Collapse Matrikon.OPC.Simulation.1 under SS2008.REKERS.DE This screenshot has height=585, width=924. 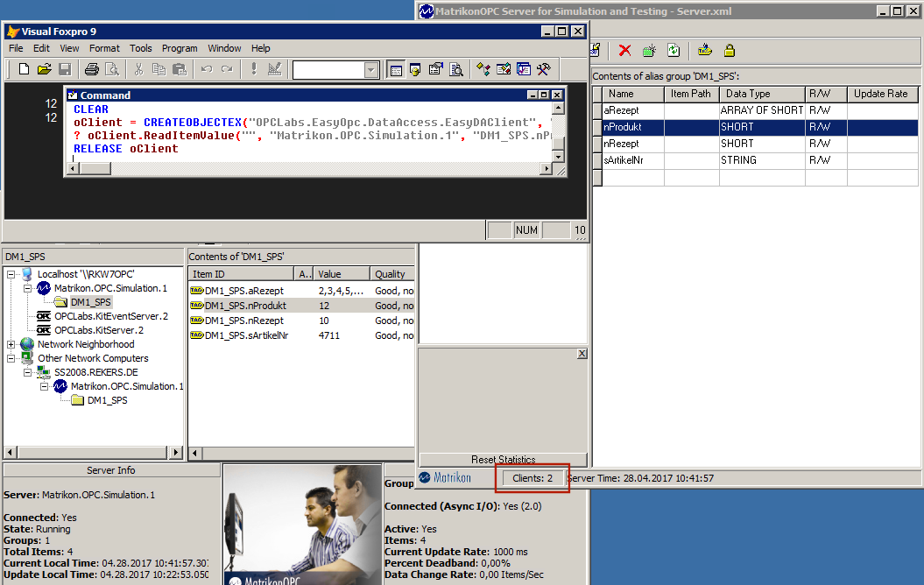[44, 387]
